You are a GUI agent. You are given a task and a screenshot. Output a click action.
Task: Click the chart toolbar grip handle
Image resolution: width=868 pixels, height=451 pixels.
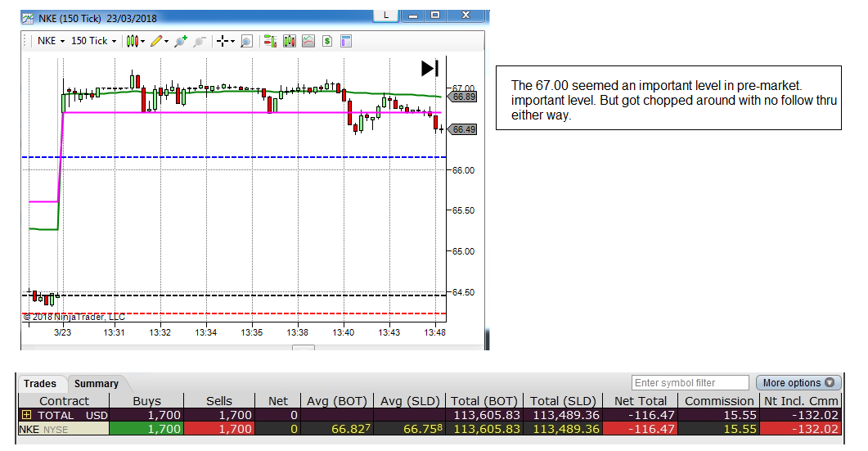(x=25, y=41)
